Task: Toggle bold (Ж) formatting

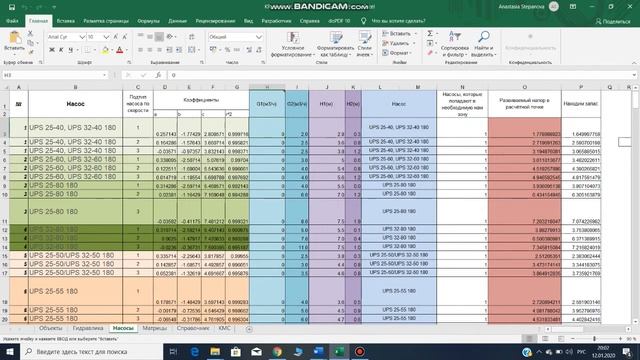Action: (x=52, y=50)
